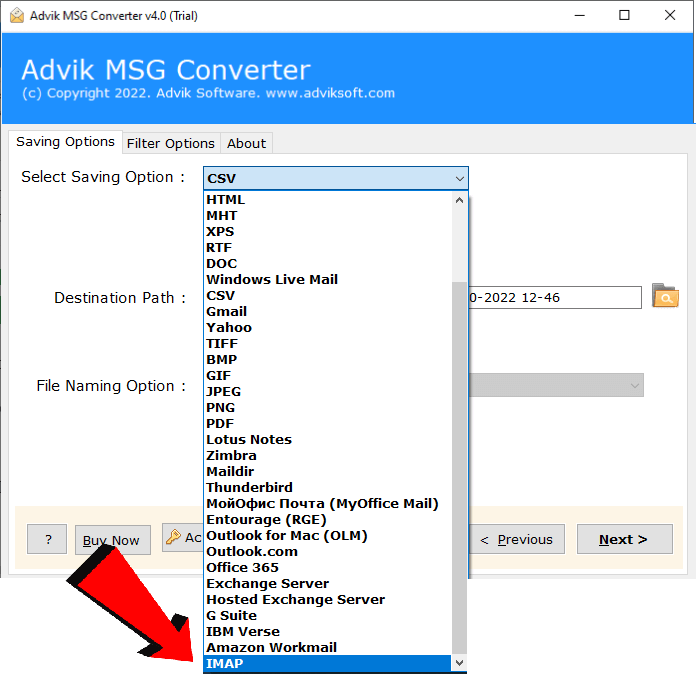Select BMP image format
The height and width of the screenshot is (674, 696).
click(x=328, y=359)
